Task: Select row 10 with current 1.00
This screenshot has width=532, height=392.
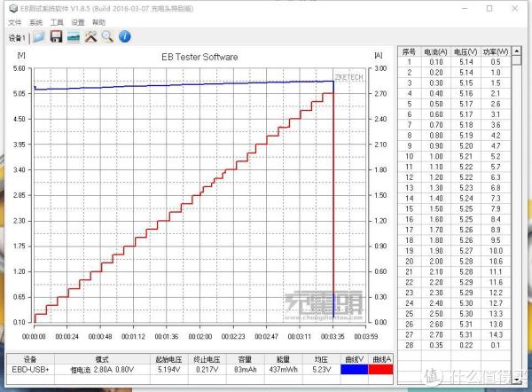Action: tap(454, 156)
